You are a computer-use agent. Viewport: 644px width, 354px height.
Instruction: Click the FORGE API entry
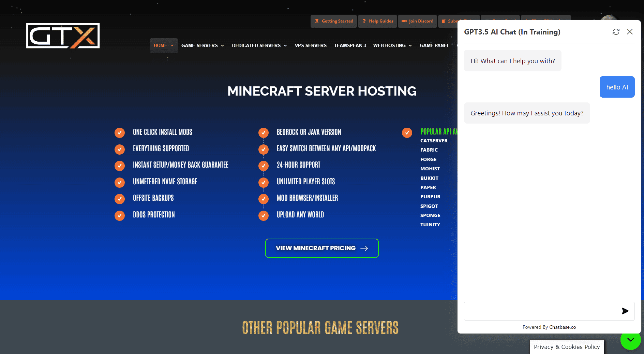click(x=428, y=159)
